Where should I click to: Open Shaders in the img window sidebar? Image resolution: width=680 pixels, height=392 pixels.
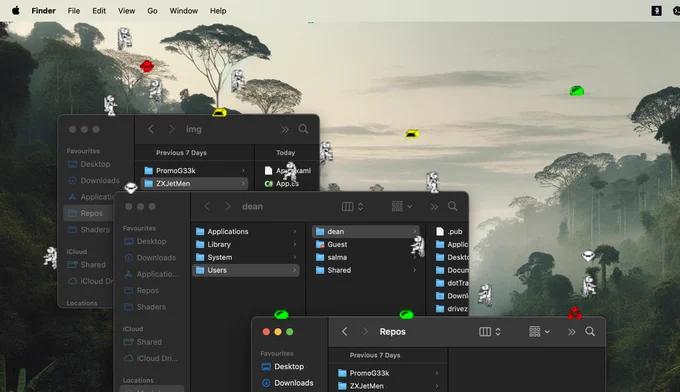[x=89, y=229]
